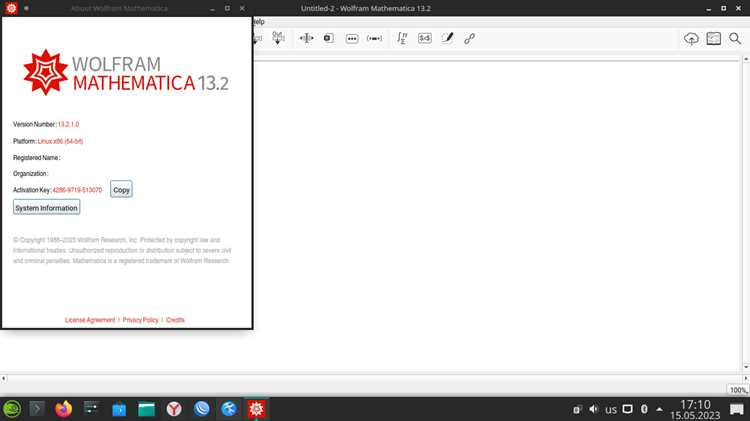Click the cloud upload publish icon
750x421 pixels.
tap(691, 38)
